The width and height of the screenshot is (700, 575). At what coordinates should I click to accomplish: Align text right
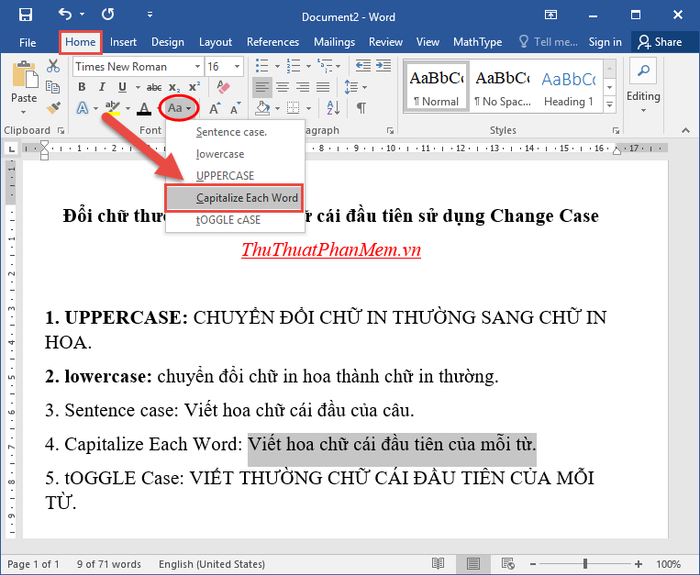[303, 87]
